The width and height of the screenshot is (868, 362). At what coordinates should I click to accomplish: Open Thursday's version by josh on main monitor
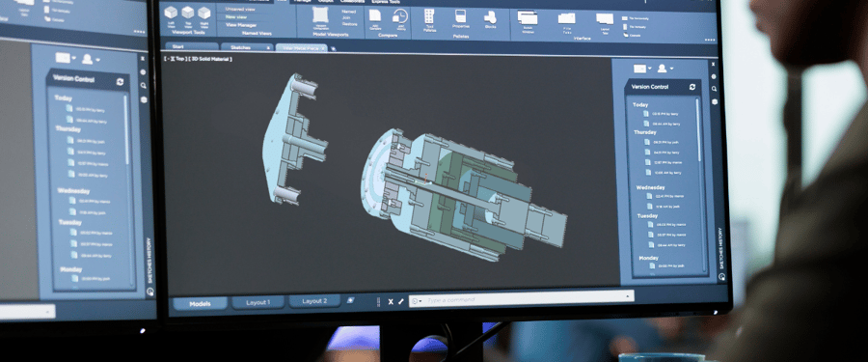[x=662, y=142]
